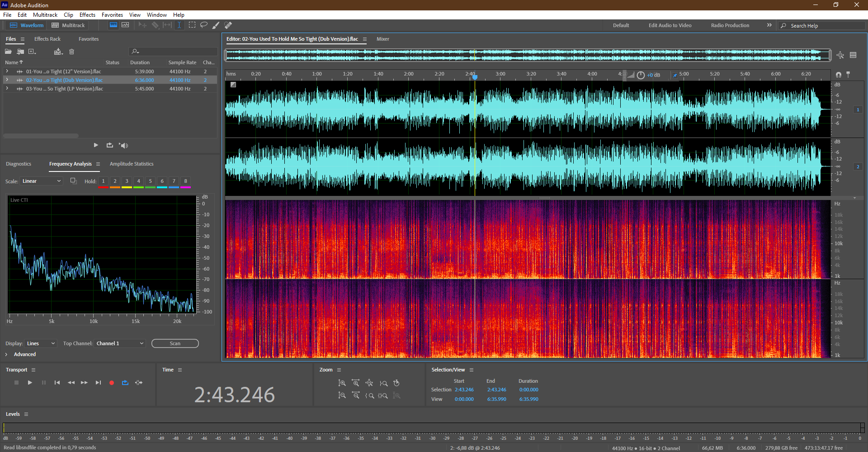
Task: Select the greyed-out Razor tool
Action: pos(155,25)
